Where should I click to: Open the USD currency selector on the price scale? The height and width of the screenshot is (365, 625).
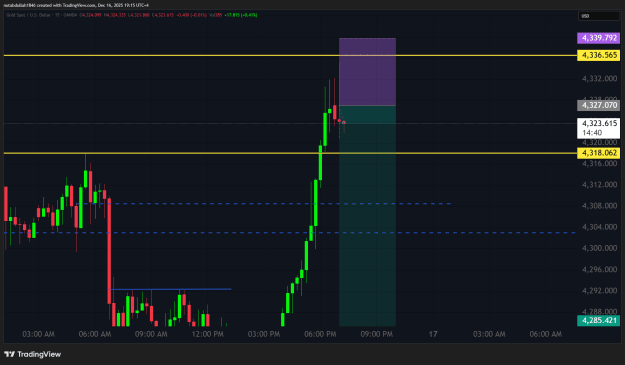(x=599, y=16)
